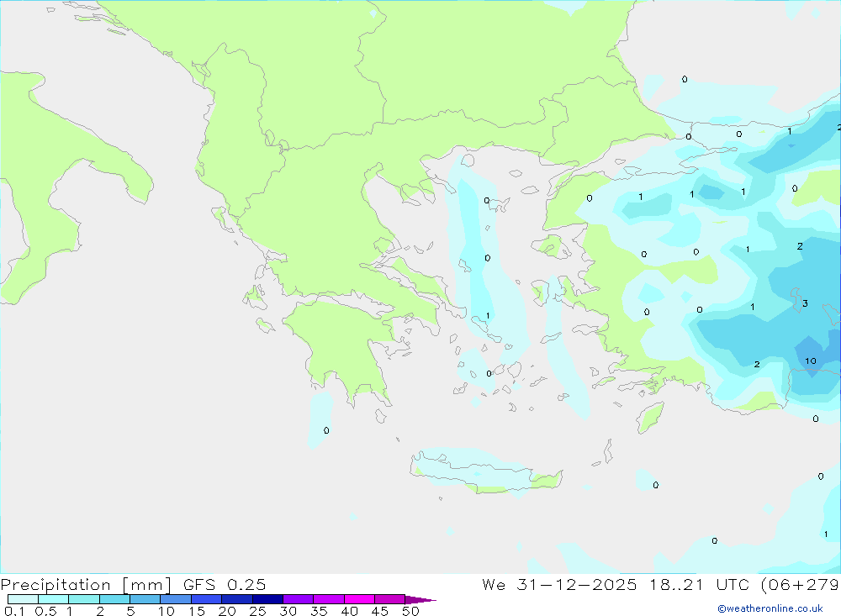
Task: Choose the purple 30–35 mm legend swatch
Action: (298, 599)
